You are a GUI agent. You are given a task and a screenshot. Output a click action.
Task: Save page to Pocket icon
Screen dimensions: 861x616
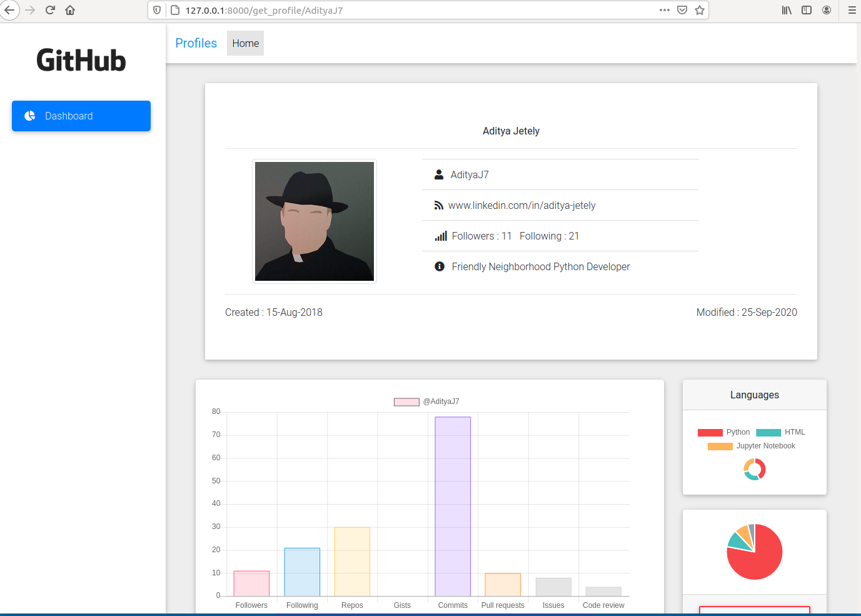click(682, 10)
